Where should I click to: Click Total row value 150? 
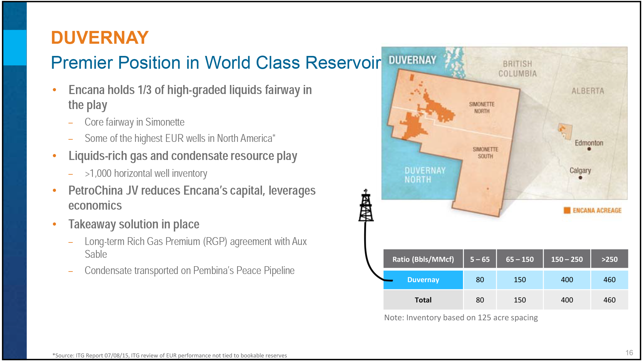520,300
